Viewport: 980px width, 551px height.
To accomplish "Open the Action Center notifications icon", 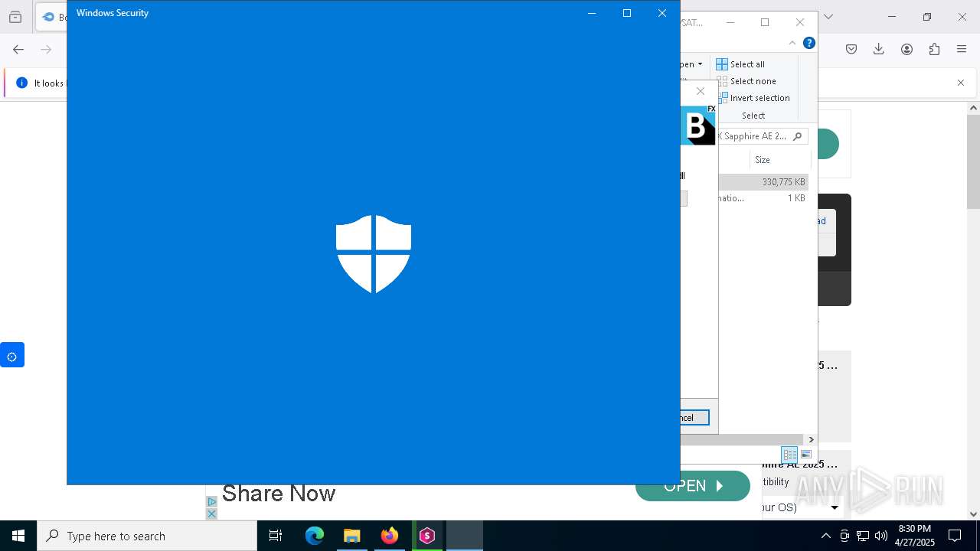I will click(955, 536).
